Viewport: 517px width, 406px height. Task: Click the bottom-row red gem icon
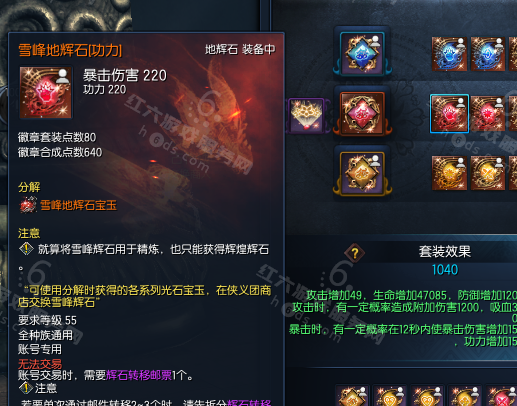coord(502,396)
